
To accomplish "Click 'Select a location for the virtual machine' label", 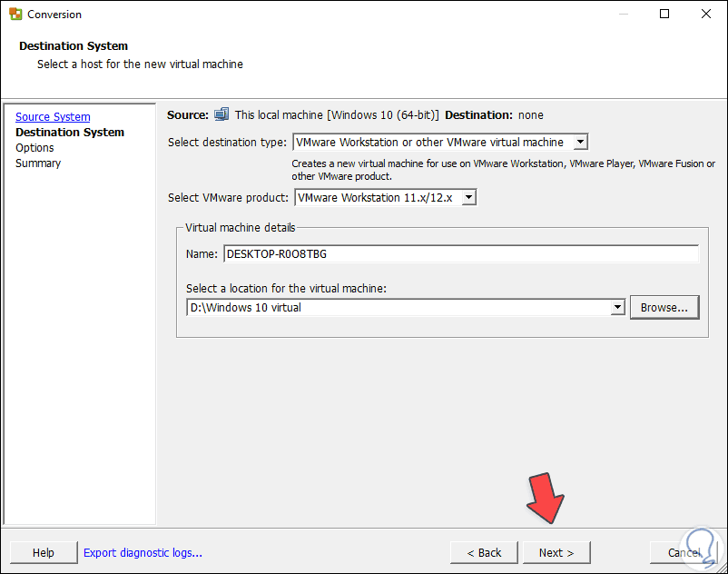I will (x=286, y=289).
